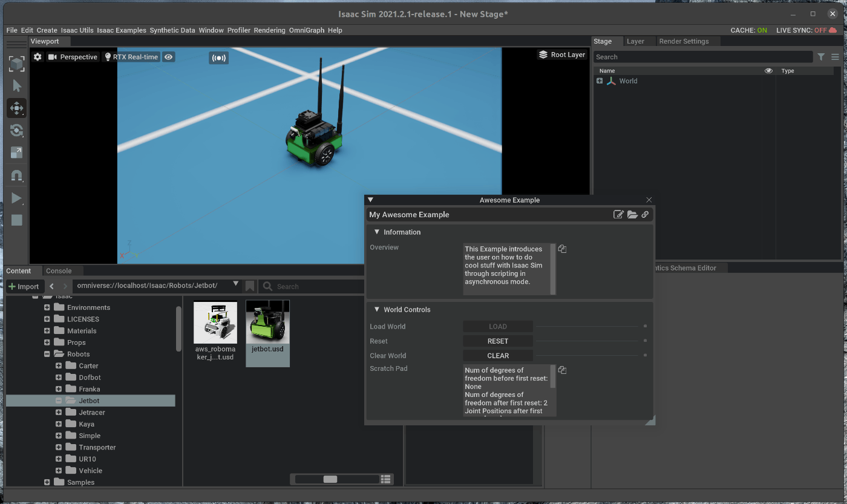Select the Transporter folder
Viewport: 847px width, 504px height.
[x=97, y=447]
